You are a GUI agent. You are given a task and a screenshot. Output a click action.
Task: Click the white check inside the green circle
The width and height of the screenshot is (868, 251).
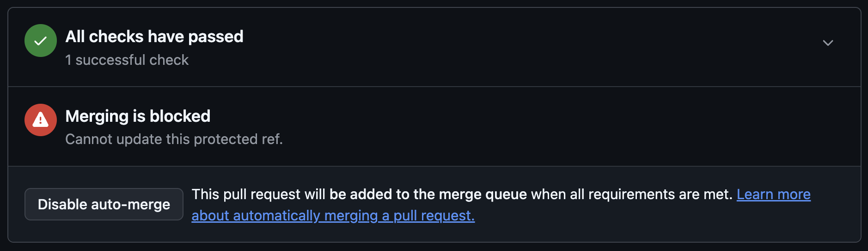point(41,41)
